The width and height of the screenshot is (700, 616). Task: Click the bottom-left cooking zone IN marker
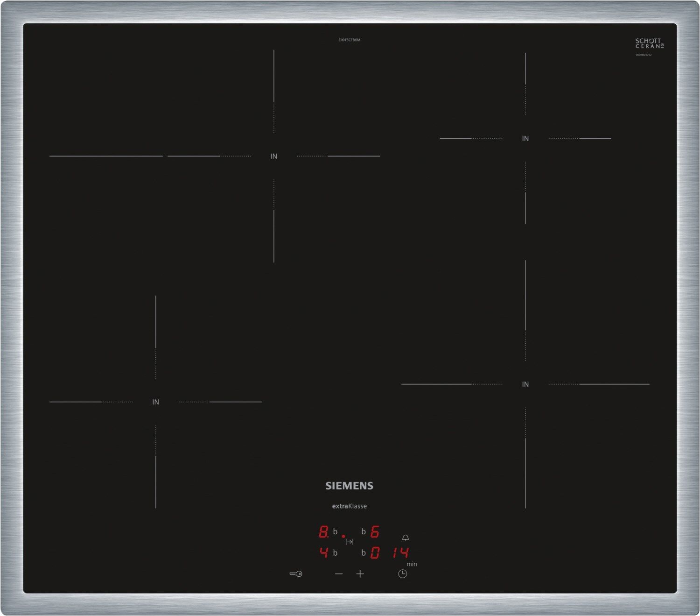pyautogui.click(x=156, y=402)
